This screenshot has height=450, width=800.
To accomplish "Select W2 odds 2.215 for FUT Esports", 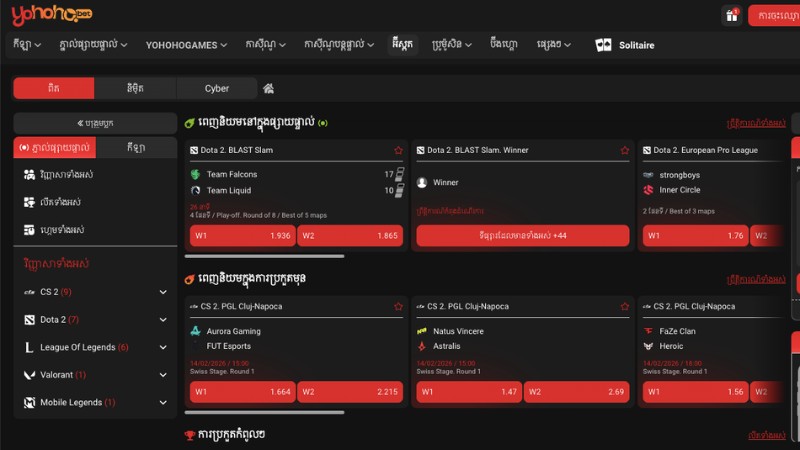I will pos(351,392).
